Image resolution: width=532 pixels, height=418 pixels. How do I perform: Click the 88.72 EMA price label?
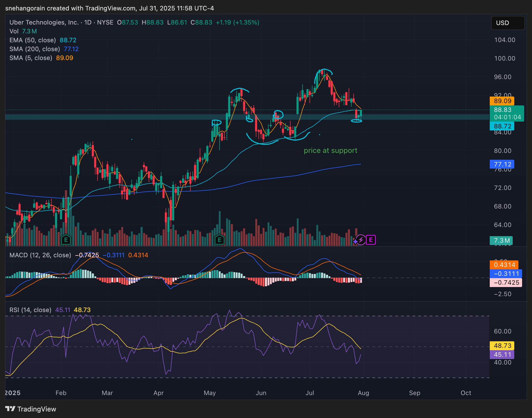tap(502, 126)
